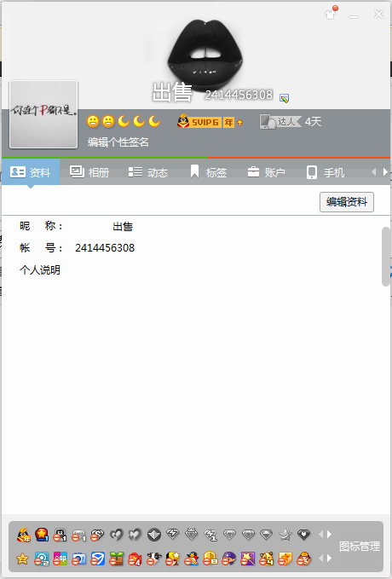
Task: Click the edit remark pencil icon beside the QQ number
Action: click(x=284, y=98)
